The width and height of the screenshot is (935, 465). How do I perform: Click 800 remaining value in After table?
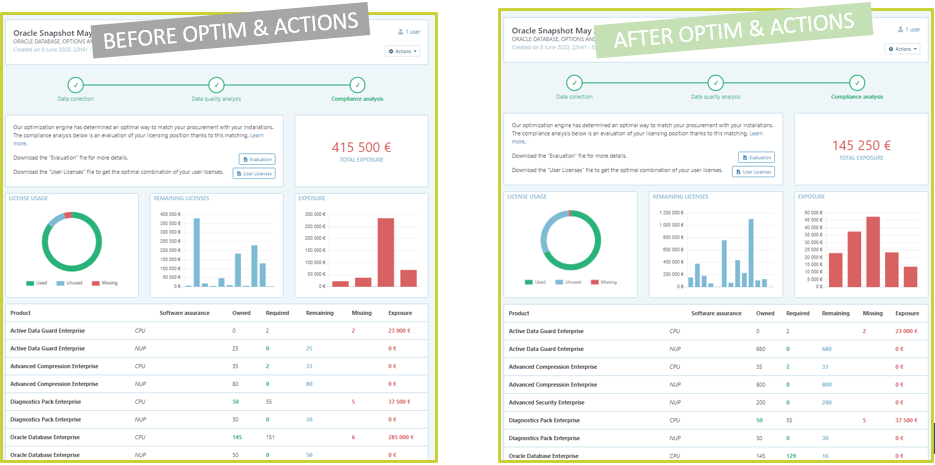(x=826, y=385)
